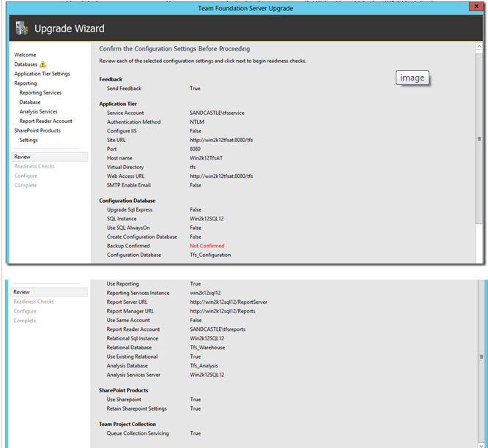Click the red 'Not Confirmed' backup value
This screenshot has width=488, height=448.
(207, 246)
